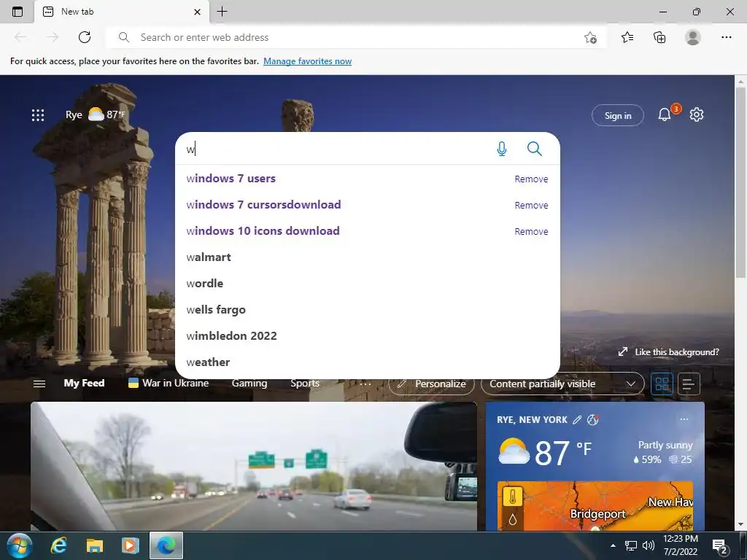Open weather alert globe icon
The width and height of the screenshot is (747, 560).
(x=592, y=419)
